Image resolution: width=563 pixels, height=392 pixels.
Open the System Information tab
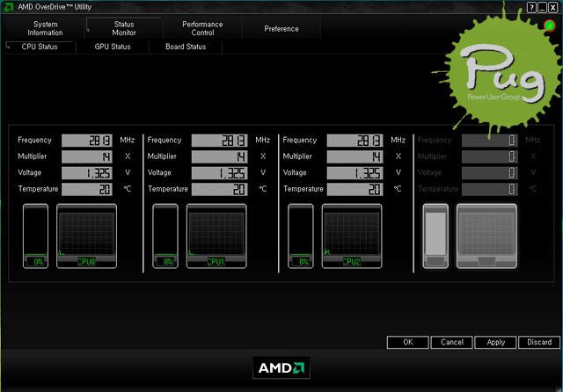pyautogui.click(x=45, y=28)
